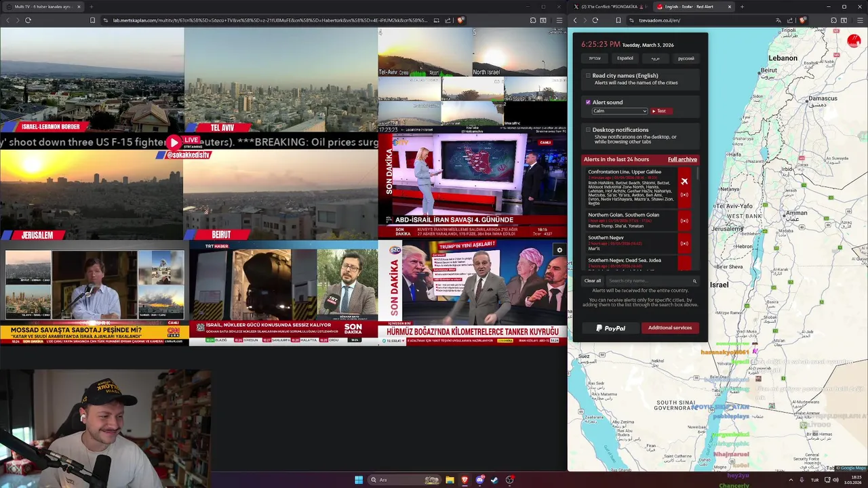Go back in the Multi TV window

click(x=7, y=20)
